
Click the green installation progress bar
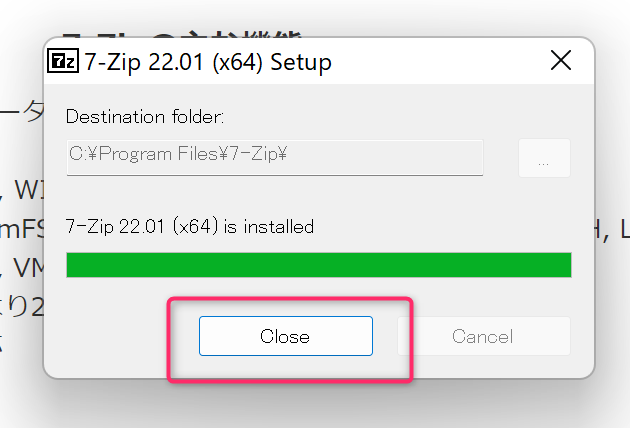[318, 265]
